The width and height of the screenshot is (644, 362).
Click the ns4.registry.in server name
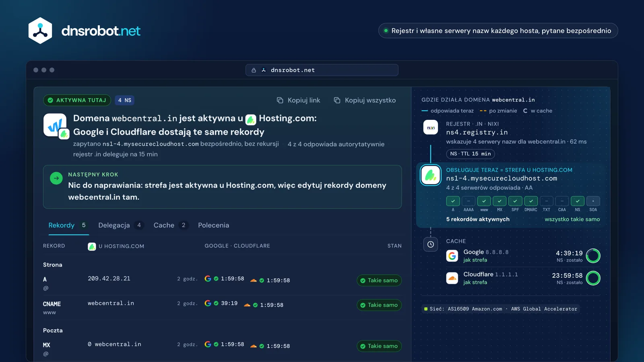477,132
